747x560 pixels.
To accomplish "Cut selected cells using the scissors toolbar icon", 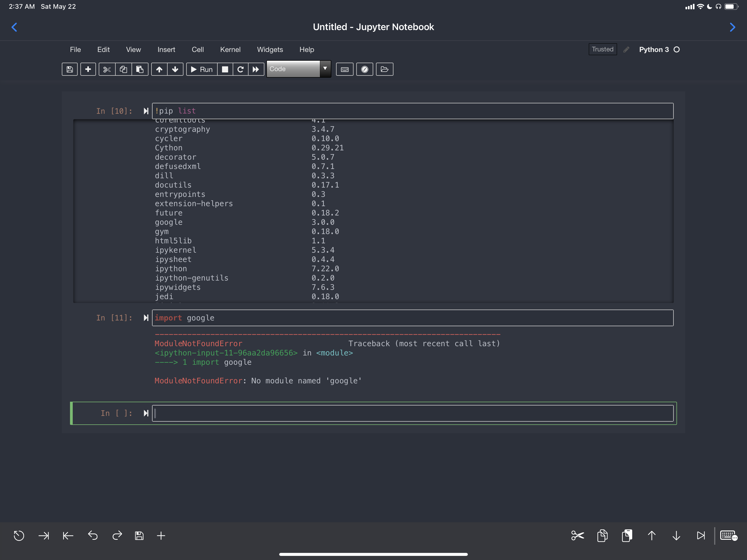I will click(107, 69).
